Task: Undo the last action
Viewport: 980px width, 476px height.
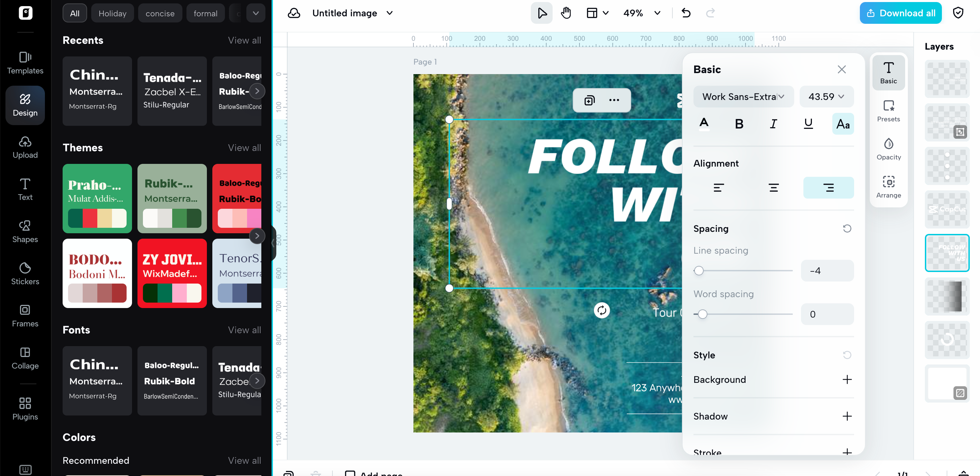Action: click(686, 13)
